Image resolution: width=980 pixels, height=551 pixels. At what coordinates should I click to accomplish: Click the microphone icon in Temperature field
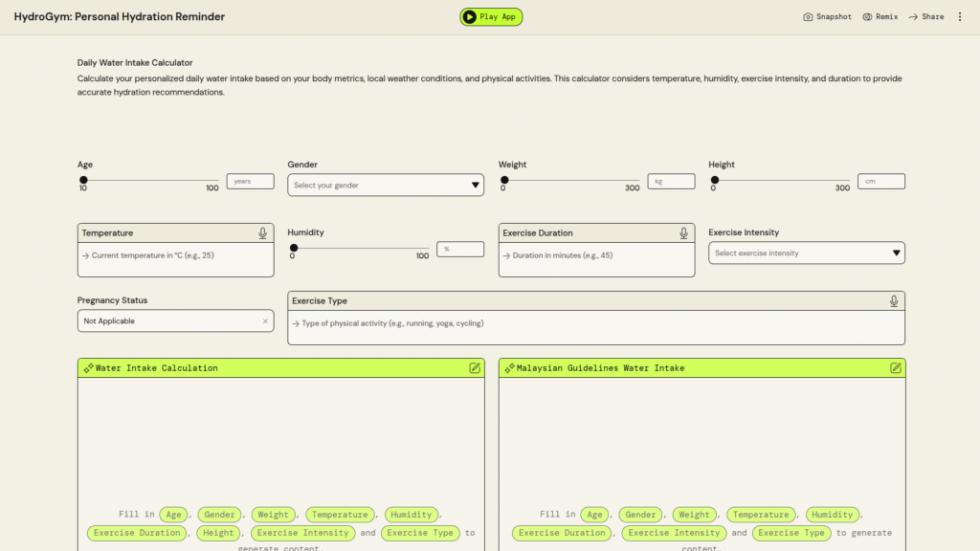pos(262,233)
